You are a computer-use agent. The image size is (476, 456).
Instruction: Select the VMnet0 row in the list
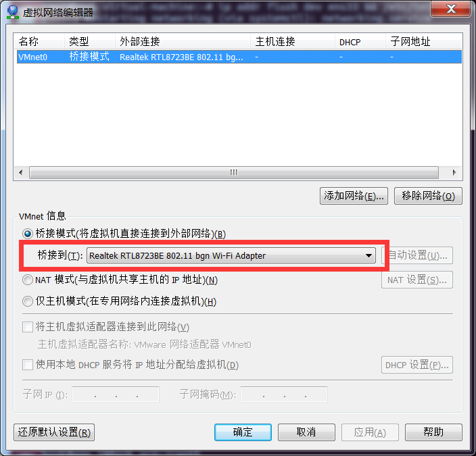pyautogui.click(x=239, y=57)
